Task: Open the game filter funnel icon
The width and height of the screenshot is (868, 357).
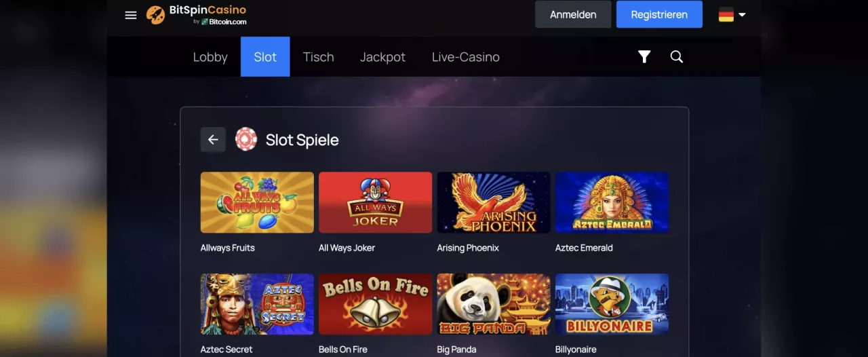Action: point(644,57)
